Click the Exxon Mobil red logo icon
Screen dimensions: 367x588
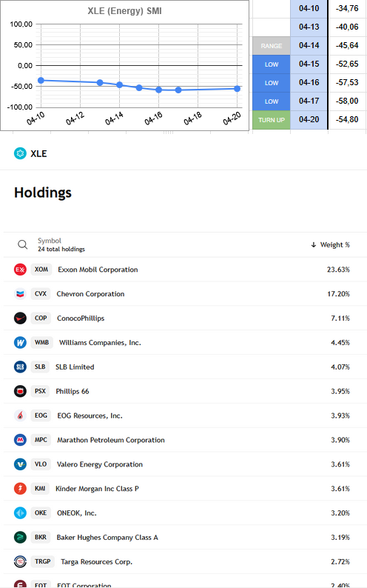[20, 270]
